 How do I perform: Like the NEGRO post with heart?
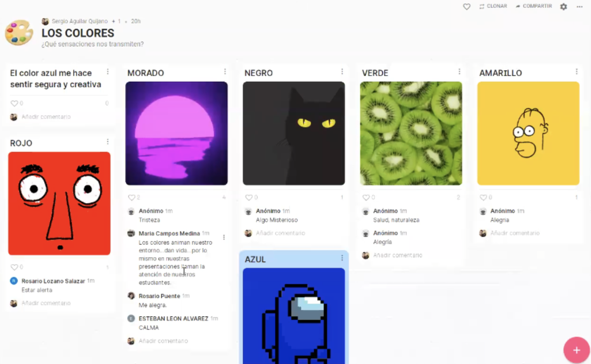click(x=249, y=198)
